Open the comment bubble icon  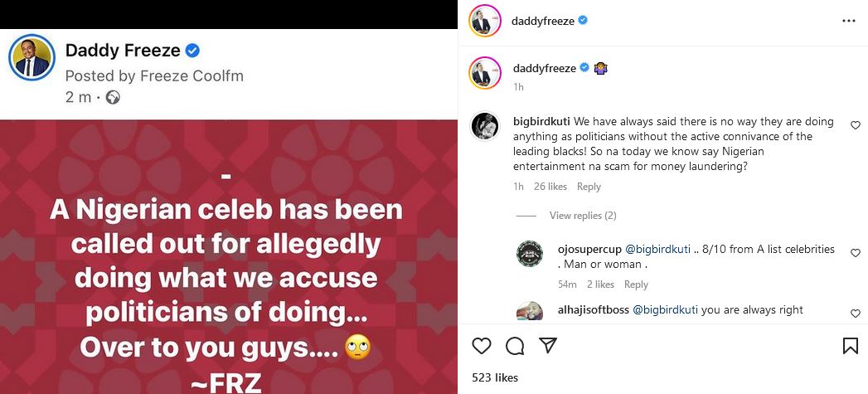[x=515, y=346]
